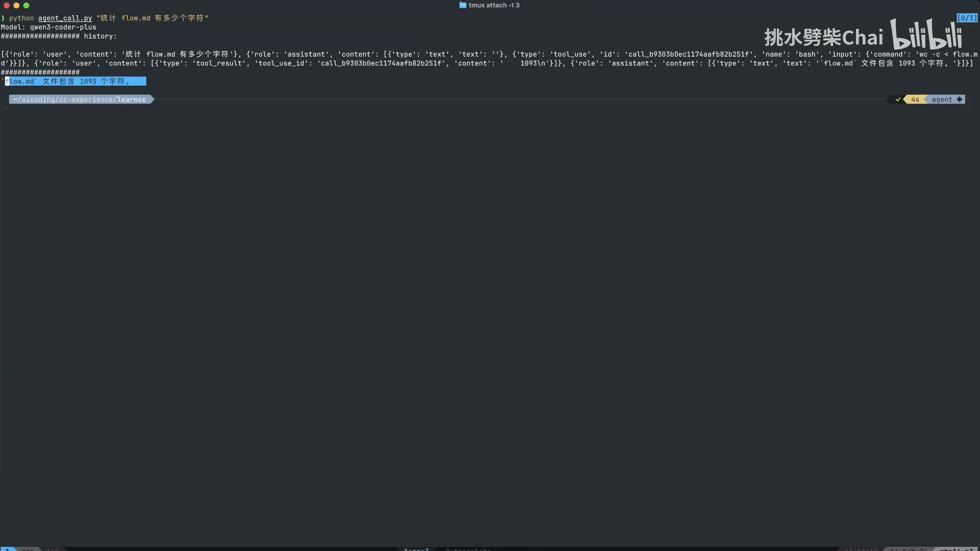Click the tmux attach -t 3 title
The height and width of the screenshot is (551, 980).
coord(494,5)
